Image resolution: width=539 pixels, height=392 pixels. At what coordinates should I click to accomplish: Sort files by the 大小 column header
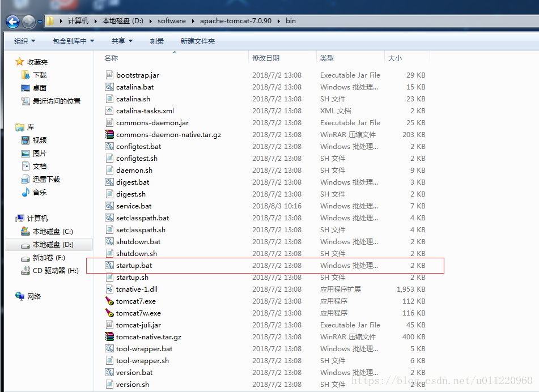coord(394,58)
